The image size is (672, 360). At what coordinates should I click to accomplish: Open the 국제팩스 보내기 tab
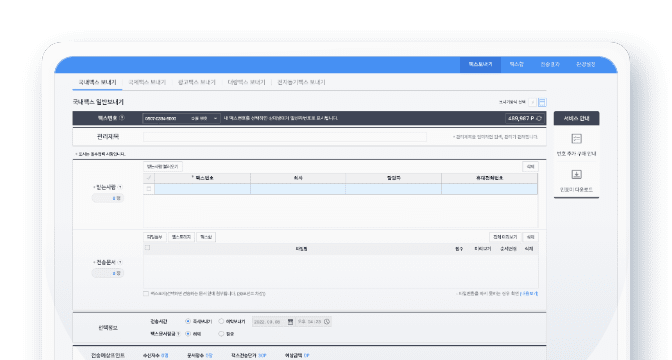(x=147, y=82)
